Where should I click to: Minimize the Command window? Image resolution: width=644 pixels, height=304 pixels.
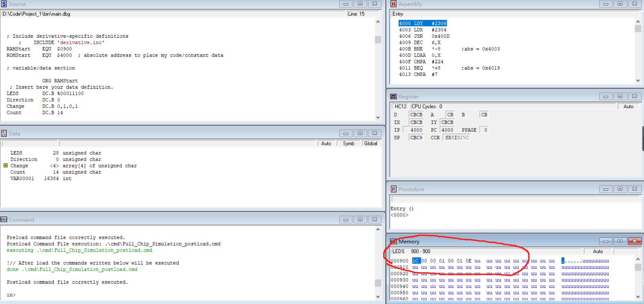click(346, 219)
